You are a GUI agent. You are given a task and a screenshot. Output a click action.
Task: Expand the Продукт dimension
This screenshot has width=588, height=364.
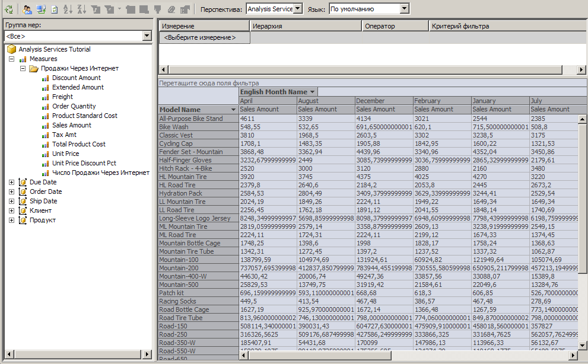12,220
